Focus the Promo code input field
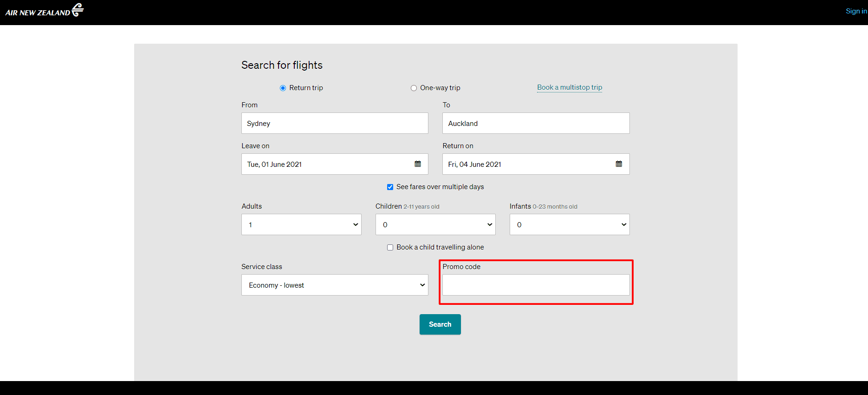 pos(535,285)
